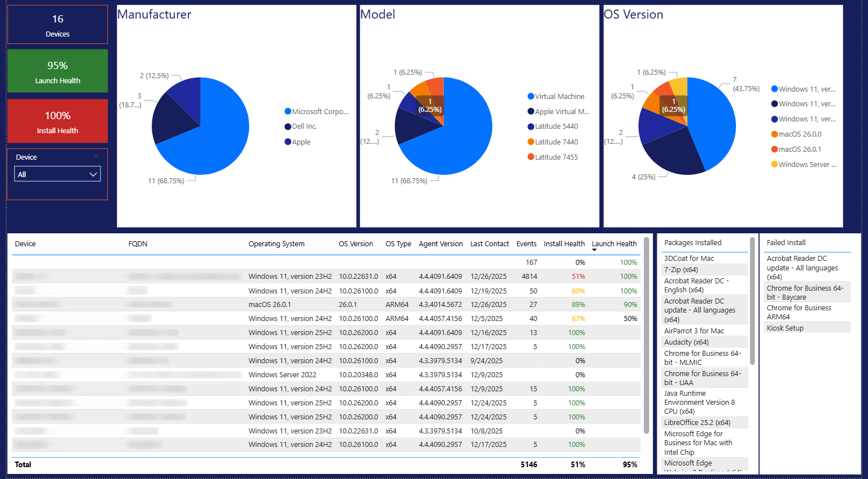Click the Dell Inc. legend marker
This screenshot has height=479, width=868.
[x=288, y=127]
